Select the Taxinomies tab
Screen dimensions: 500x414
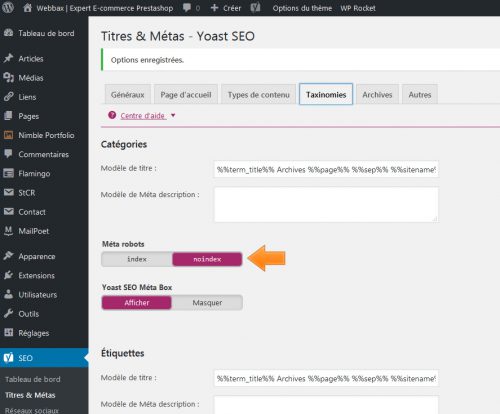326,94
